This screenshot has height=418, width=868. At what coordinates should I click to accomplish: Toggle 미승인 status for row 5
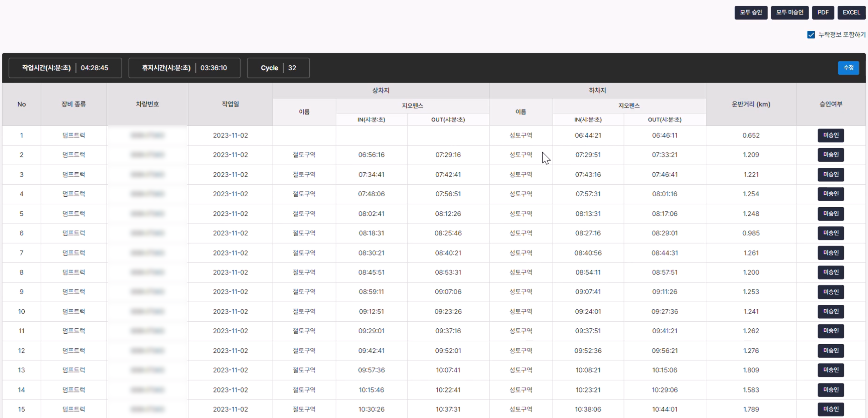click(x=831, y=214)
